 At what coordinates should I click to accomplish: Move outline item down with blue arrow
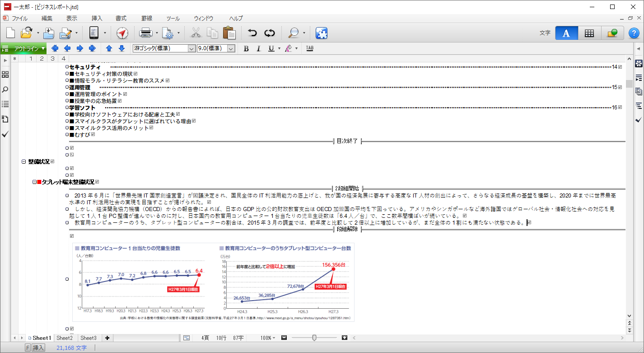(x=121, y=48)
